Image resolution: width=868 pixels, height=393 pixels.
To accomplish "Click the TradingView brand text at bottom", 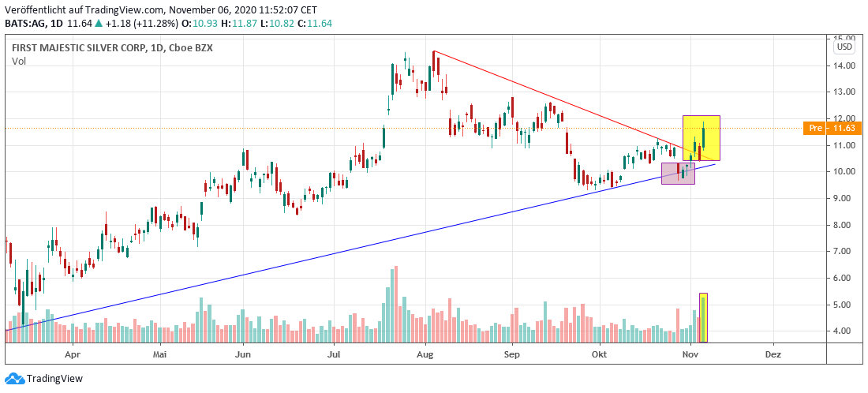I will [54, 379].
